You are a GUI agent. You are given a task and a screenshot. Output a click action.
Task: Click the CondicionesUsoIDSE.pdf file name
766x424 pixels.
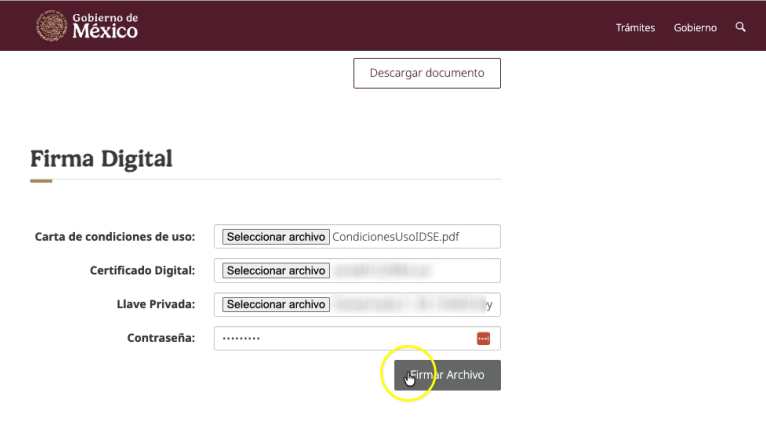[396, 237]
